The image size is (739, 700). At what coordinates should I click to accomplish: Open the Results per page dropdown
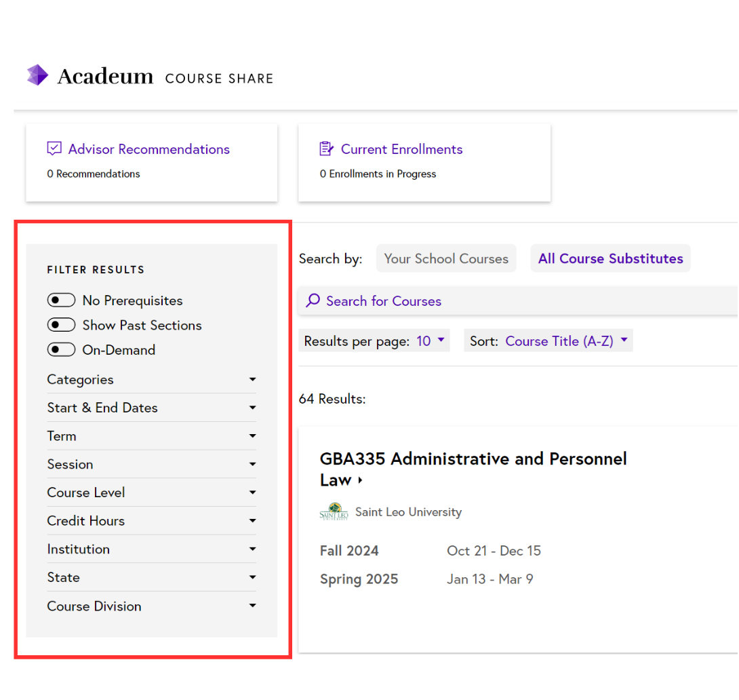pos(374,341)
